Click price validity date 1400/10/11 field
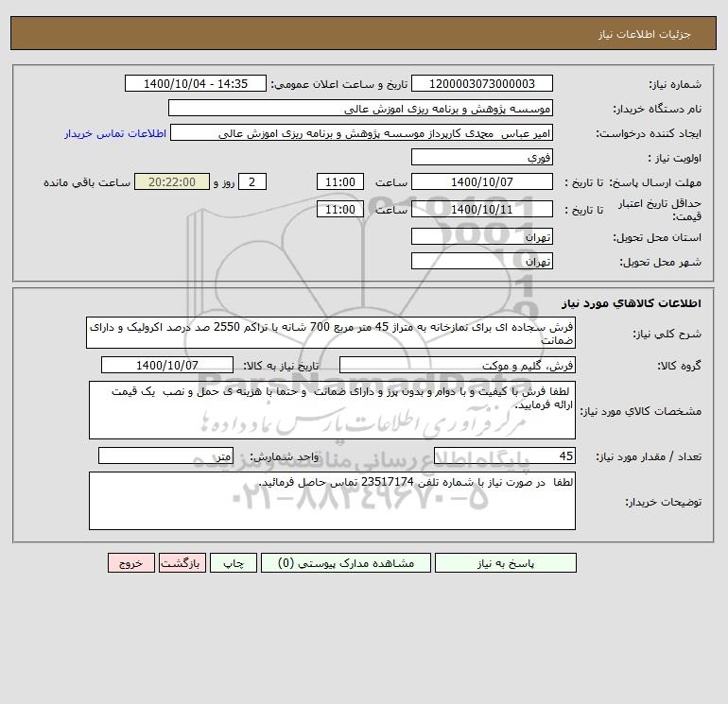The width and height of the screenshot is (728, 704). pyautogui.click(x=482, y=209)
